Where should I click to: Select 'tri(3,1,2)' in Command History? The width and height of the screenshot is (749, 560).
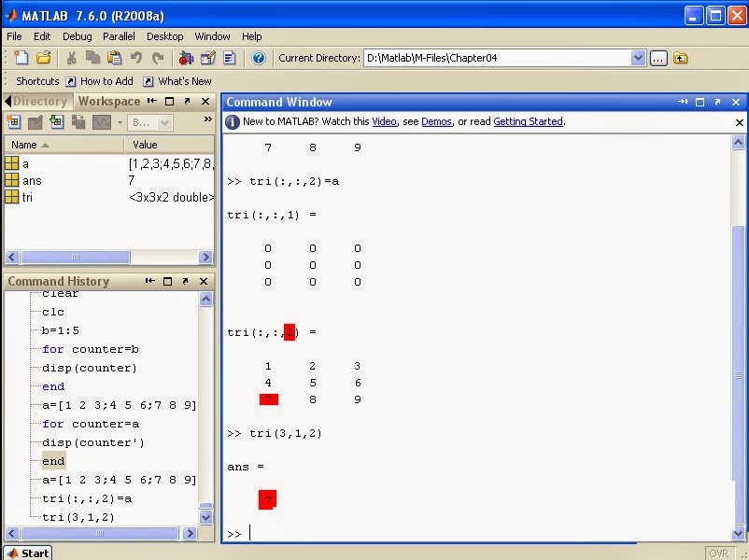pos(78,517)
